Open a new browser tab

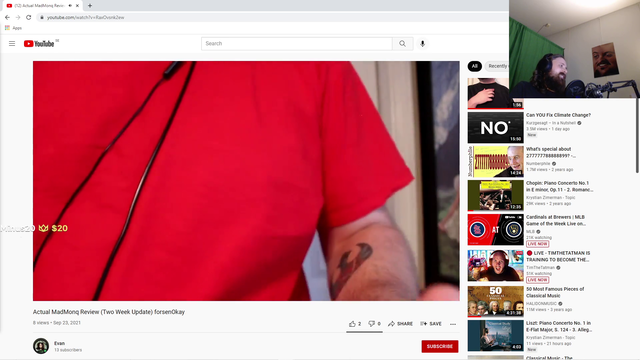[x=90, y=6]
